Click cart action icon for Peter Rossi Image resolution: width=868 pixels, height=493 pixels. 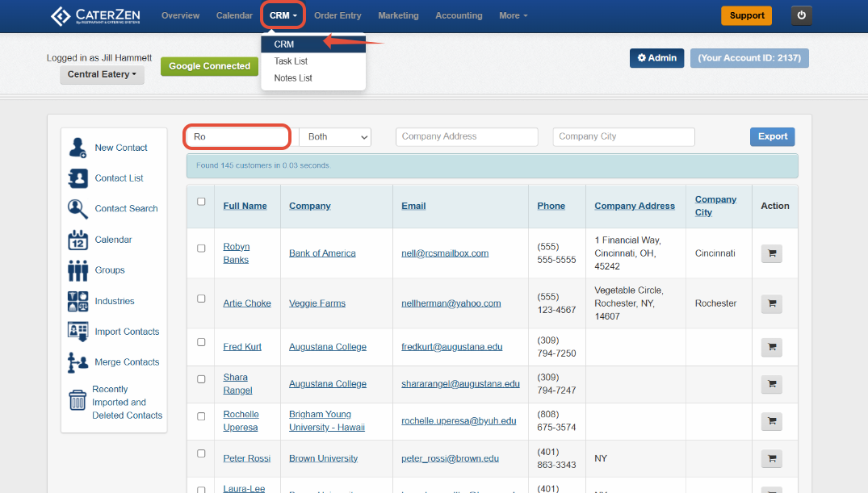click(x=772, y=458)
